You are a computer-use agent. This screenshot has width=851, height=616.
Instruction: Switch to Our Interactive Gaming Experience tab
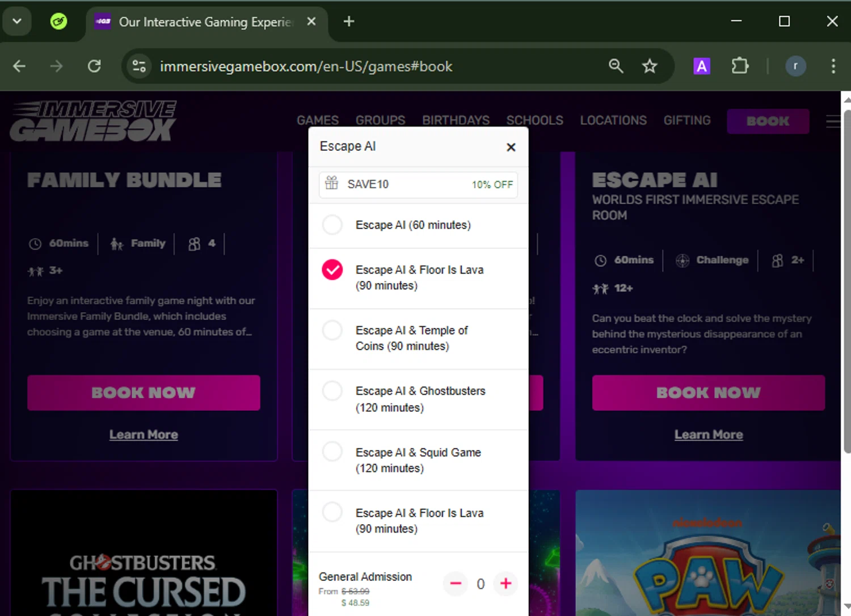[204, 22]
